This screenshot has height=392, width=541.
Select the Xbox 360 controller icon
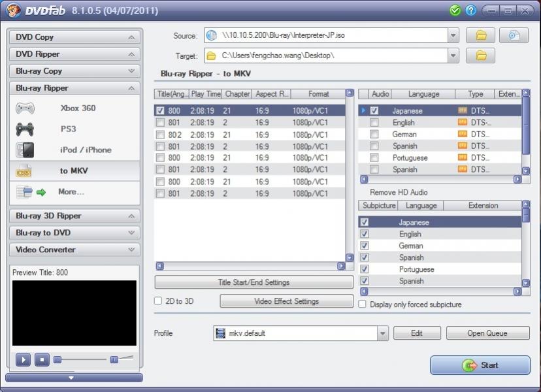point(25,108)
